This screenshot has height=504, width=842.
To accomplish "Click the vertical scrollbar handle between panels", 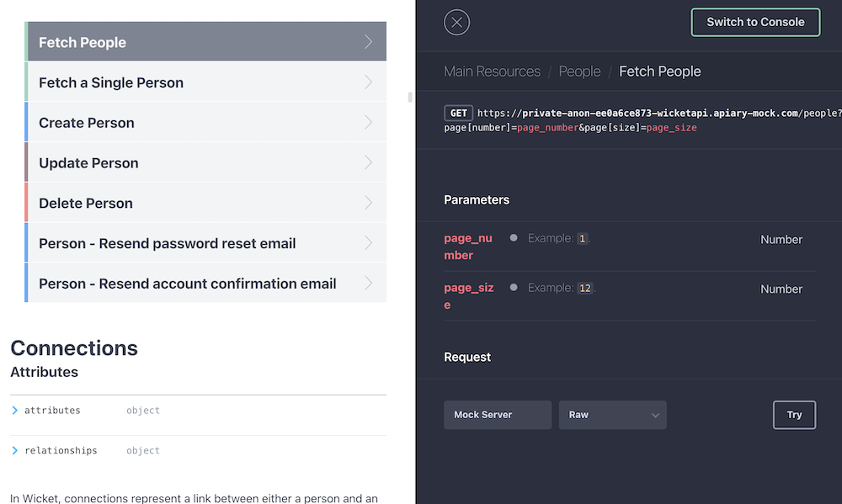I will pyautogui.click(x=410, y=97).
